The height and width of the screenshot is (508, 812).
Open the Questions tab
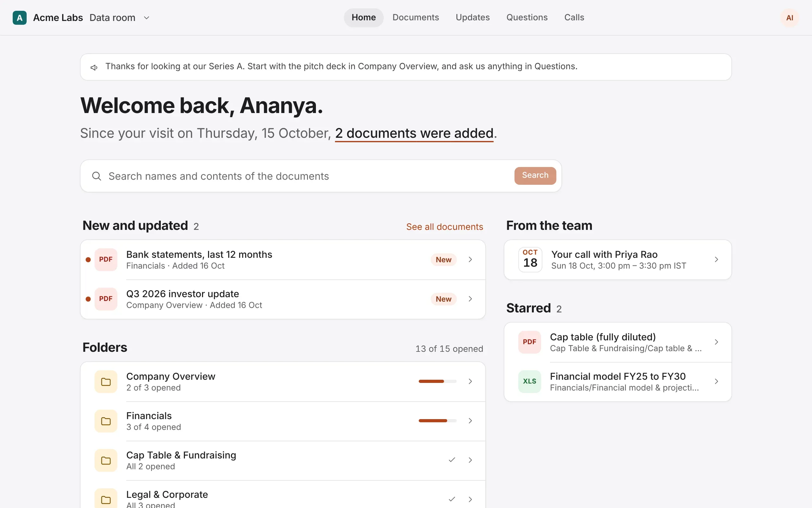pyautogui.click(x=527, y=17)
